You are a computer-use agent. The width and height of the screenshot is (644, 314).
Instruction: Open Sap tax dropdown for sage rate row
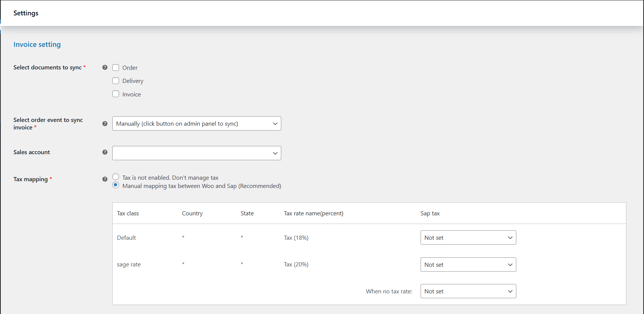(468, 265)
